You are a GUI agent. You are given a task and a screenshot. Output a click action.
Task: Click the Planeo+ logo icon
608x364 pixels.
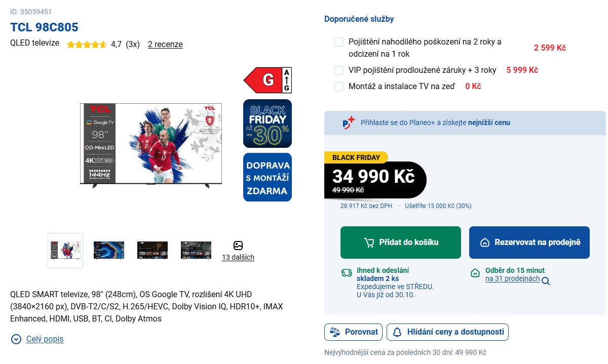(x=349, y=123)
